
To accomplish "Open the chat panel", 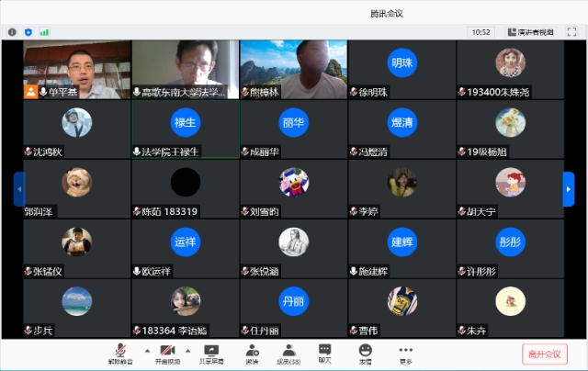I will point(324,352).
